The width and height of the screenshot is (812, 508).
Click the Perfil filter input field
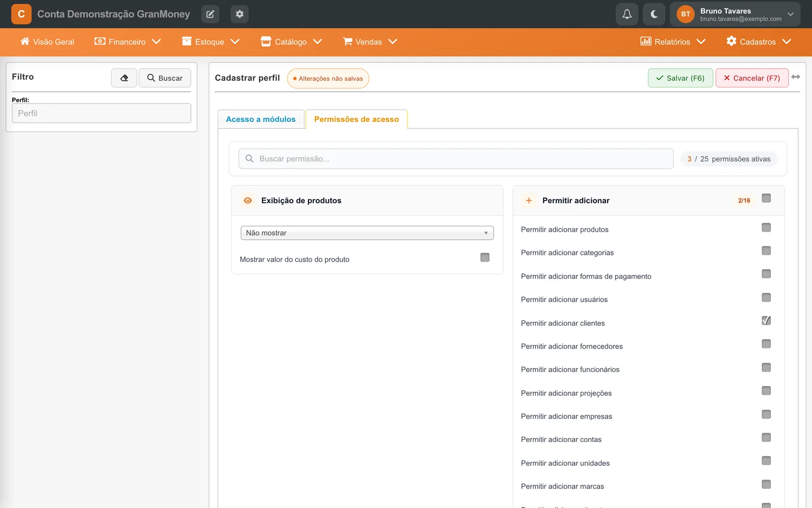pyautogui.click(x=101, y=113)
